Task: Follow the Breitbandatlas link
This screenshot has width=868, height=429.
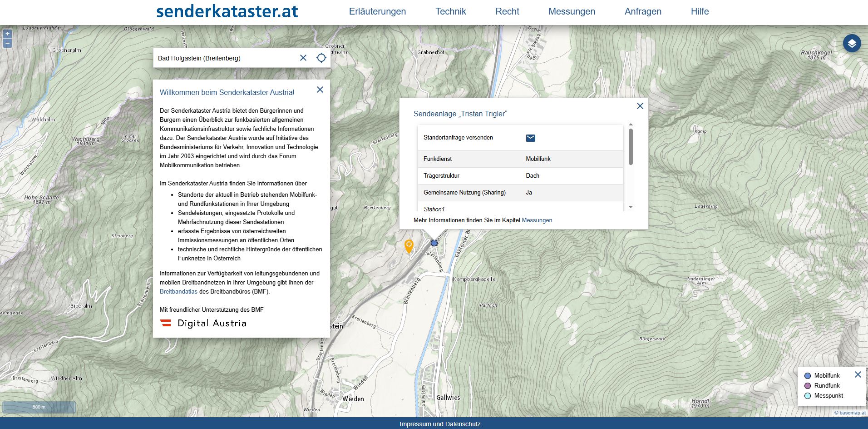Action: point(178,292)
